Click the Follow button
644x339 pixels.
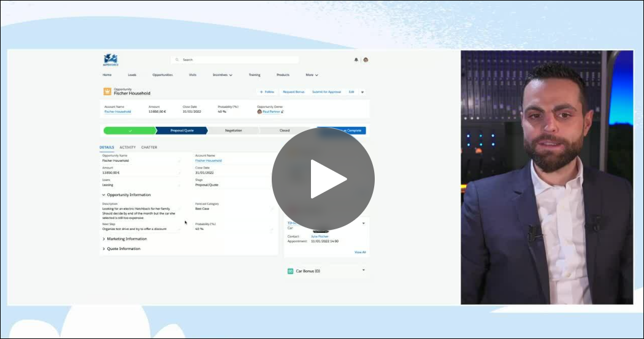tap(267, 92)
